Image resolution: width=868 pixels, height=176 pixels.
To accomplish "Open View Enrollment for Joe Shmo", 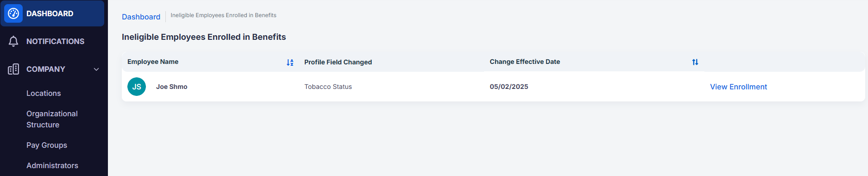I will pyautogui.click(x=738, y=87).
